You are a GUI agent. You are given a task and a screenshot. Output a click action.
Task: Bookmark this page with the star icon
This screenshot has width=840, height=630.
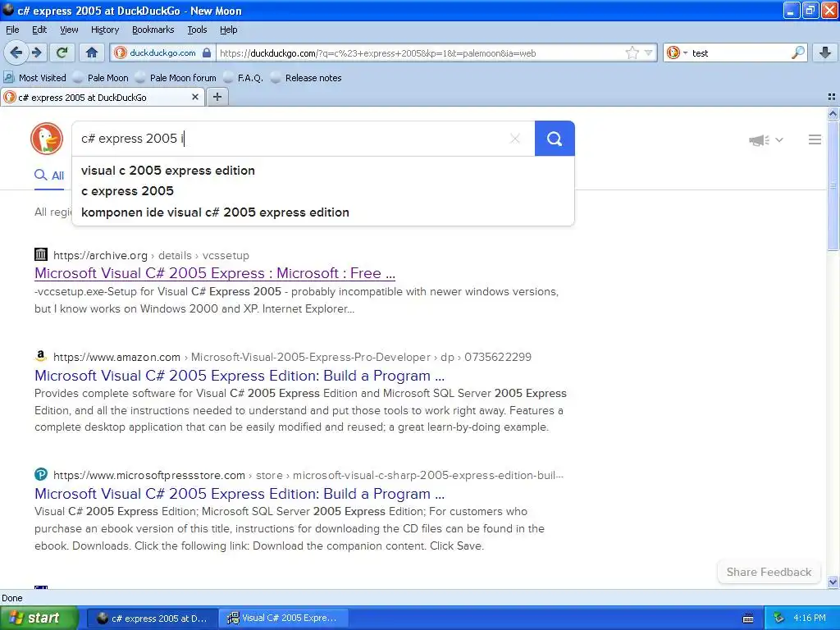pyautogui.click(x=632, y=52)
